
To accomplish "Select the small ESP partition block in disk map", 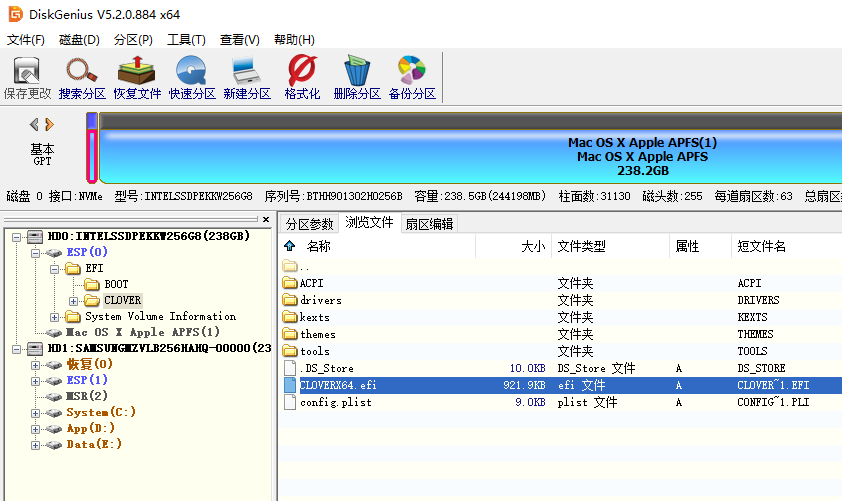I will (92, 147).
